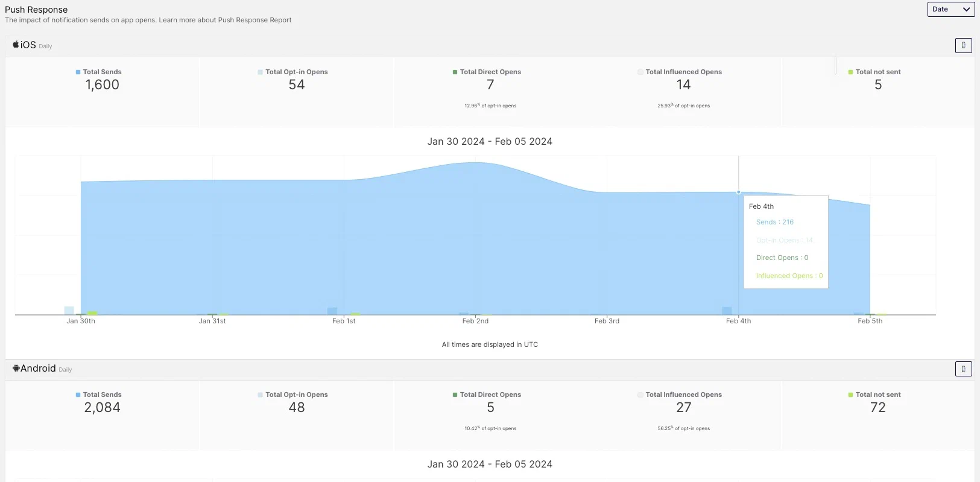
Task: Open Learn more about Push Response Report
Action: [225, 20]
